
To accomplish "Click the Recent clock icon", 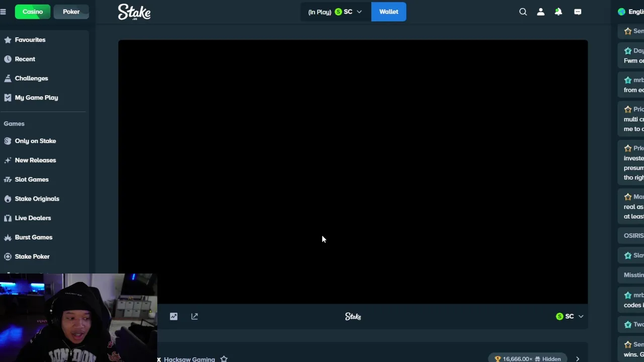I will pos(8,59).
